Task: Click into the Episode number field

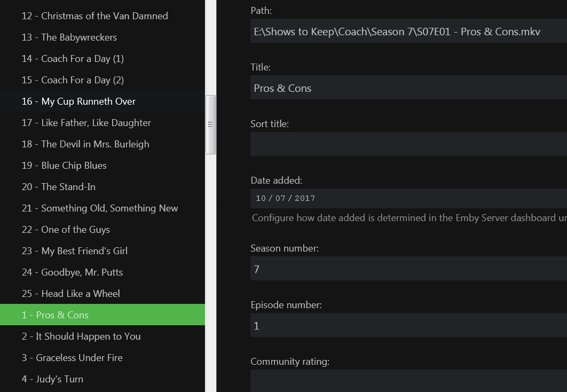Action: tap(408, 326)
